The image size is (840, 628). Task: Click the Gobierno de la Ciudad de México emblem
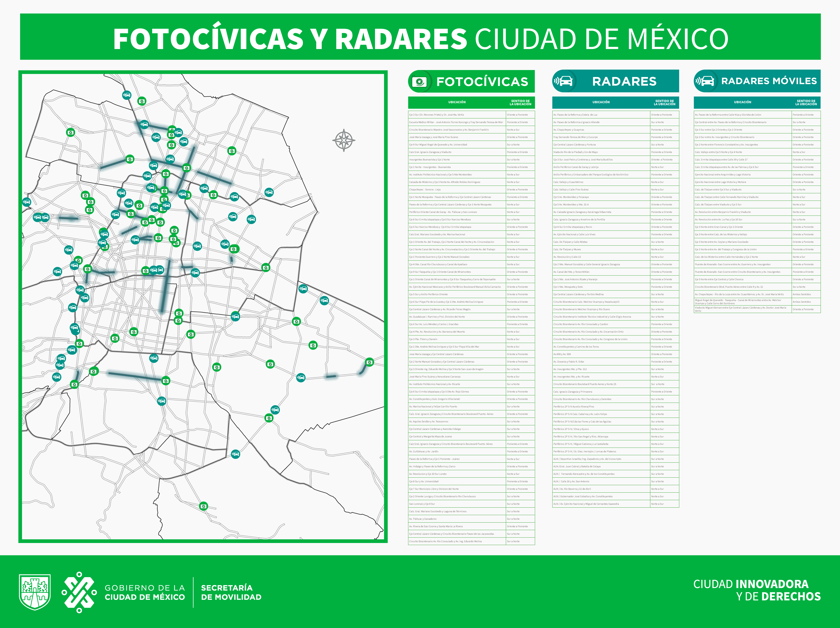[x=79, y=592]
